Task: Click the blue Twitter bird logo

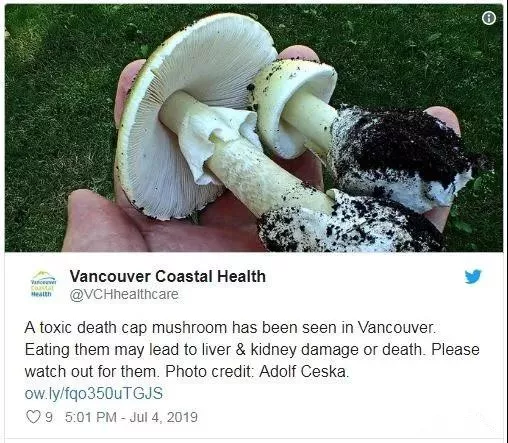Action: coord(473,276)
